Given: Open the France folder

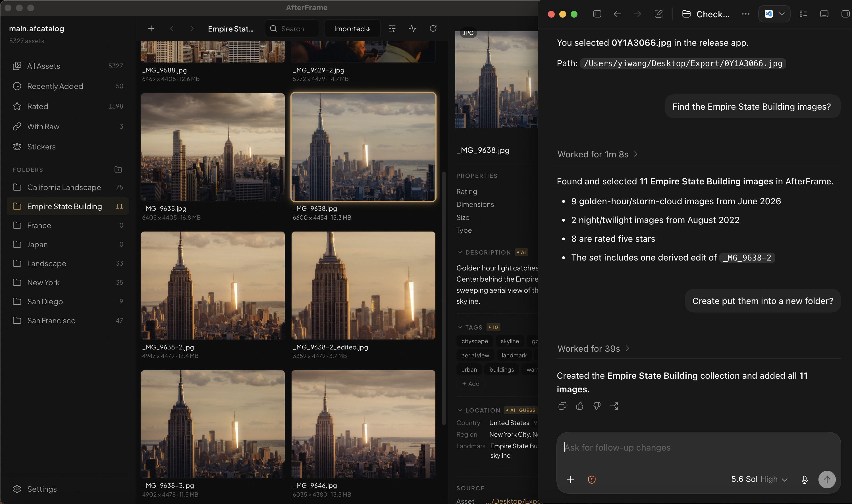Looking at the screenshot, I should (68, 225).
